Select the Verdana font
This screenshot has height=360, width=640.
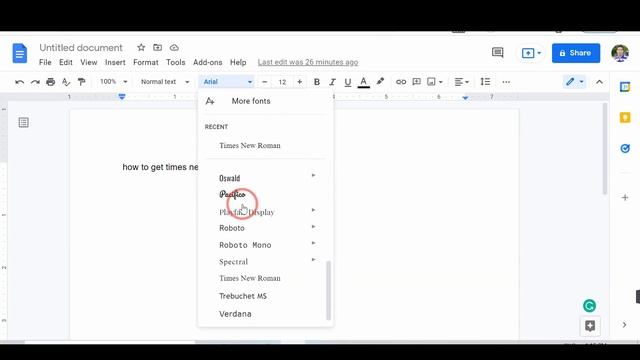pyautogui.click(x=235, y=314)
